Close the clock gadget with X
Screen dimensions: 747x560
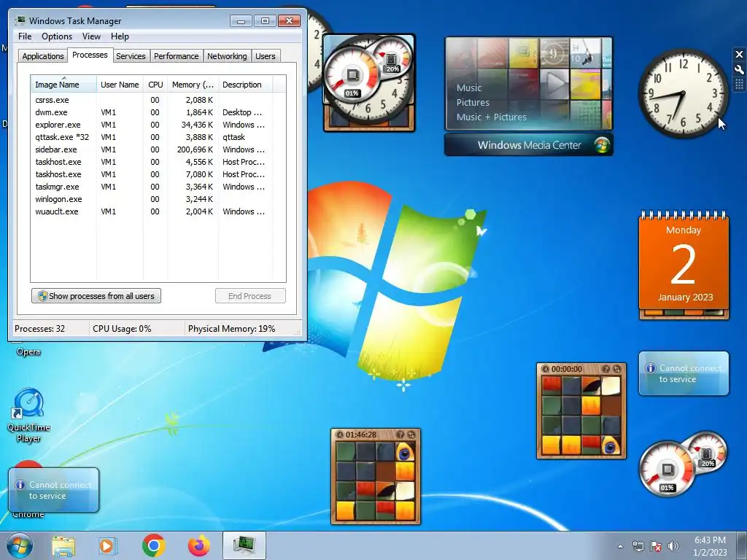[x=740, y=54]
